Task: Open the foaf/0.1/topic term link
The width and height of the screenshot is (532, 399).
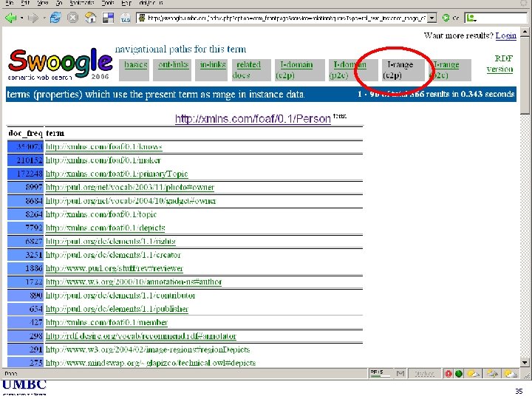Action: 101,214
